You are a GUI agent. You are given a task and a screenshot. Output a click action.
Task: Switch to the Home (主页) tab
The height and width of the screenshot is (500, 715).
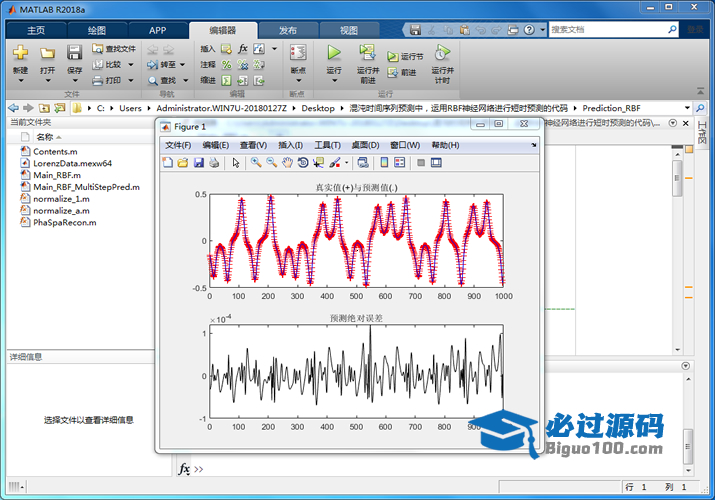[36, 31]
